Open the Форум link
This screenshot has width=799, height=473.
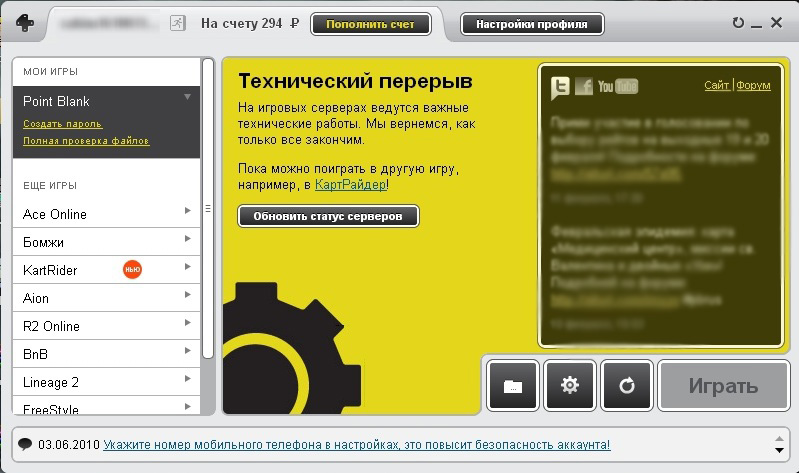[x=753, y=86]
